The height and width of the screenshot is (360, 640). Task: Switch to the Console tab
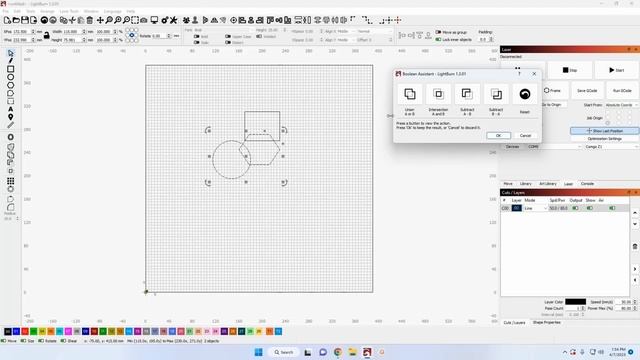click(x=587, y=184)
